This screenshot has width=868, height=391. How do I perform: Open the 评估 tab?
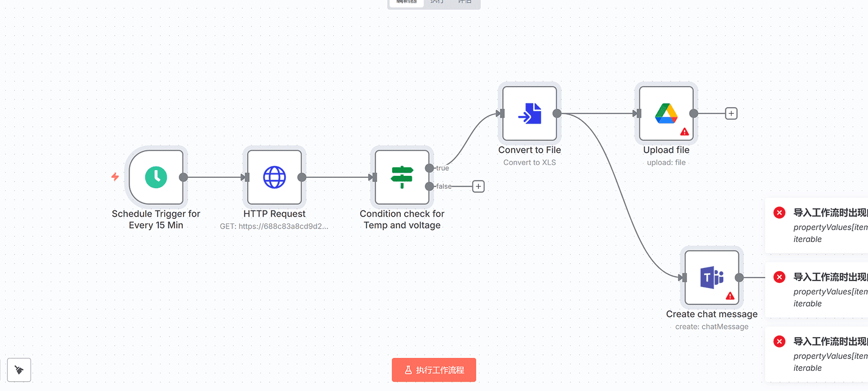[465, 2]
